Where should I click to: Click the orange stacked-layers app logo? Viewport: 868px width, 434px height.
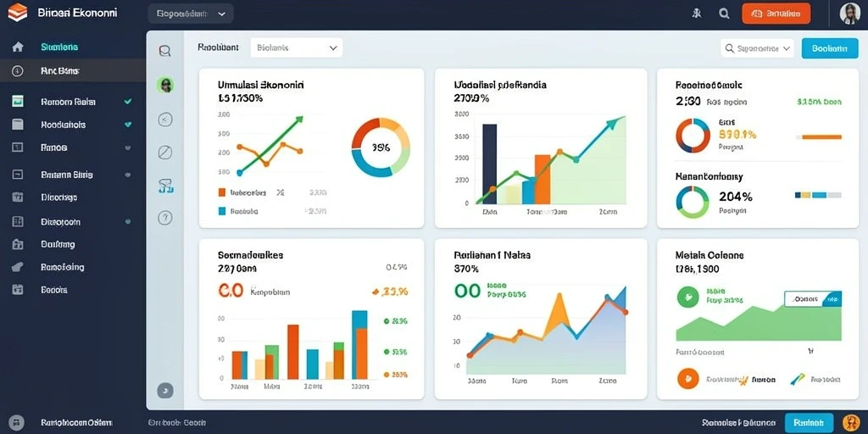18,12
